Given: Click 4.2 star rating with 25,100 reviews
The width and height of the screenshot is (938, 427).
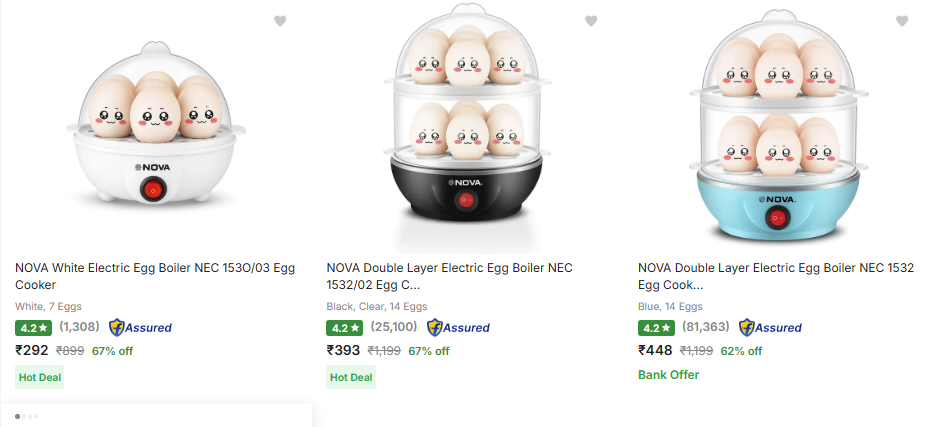Looking at the screenshot, I should (345, 327).
